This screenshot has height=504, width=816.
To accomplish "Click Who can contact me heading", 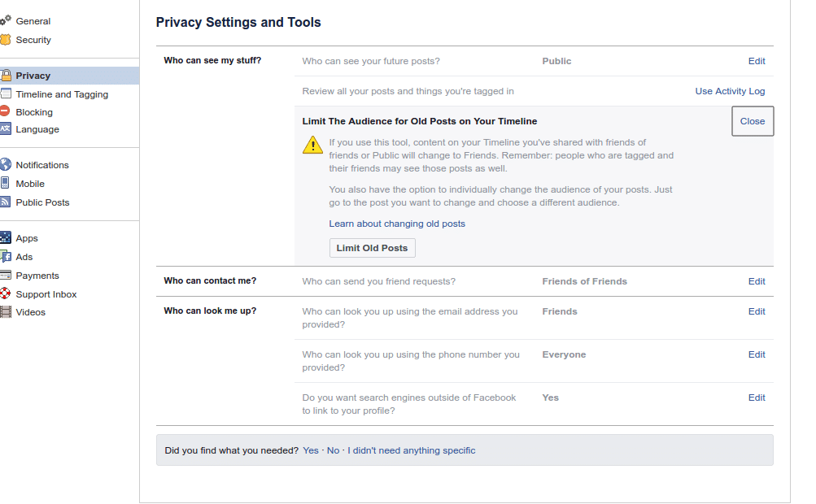I will coord(210,281).
